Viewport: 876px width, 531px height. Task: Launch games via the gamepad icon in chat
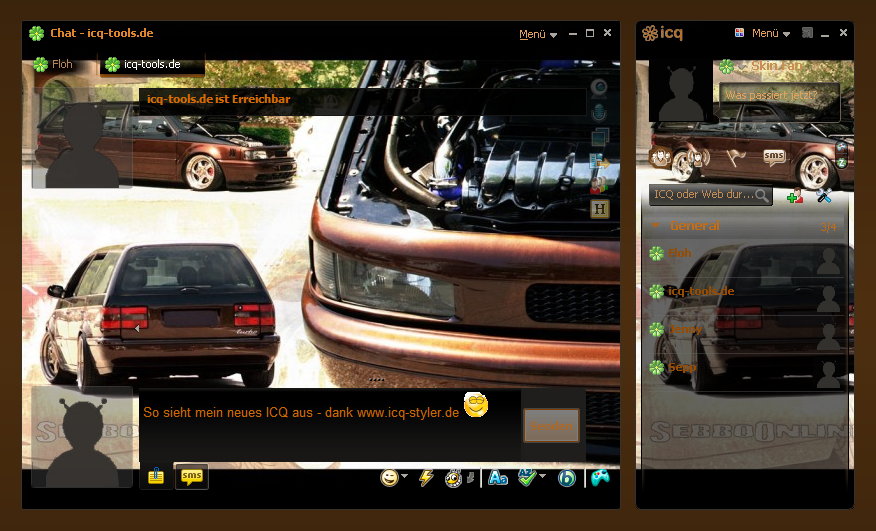click(x=600, y=477)
